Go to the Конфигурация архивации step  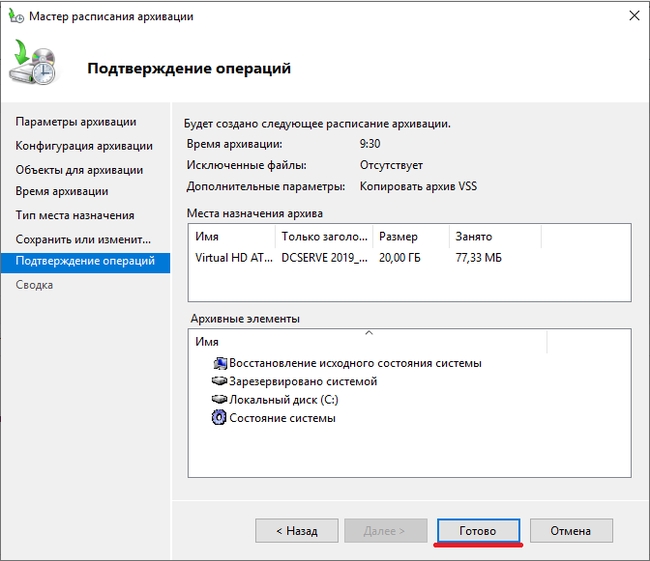pyautogui.click(x=84, y=147)
